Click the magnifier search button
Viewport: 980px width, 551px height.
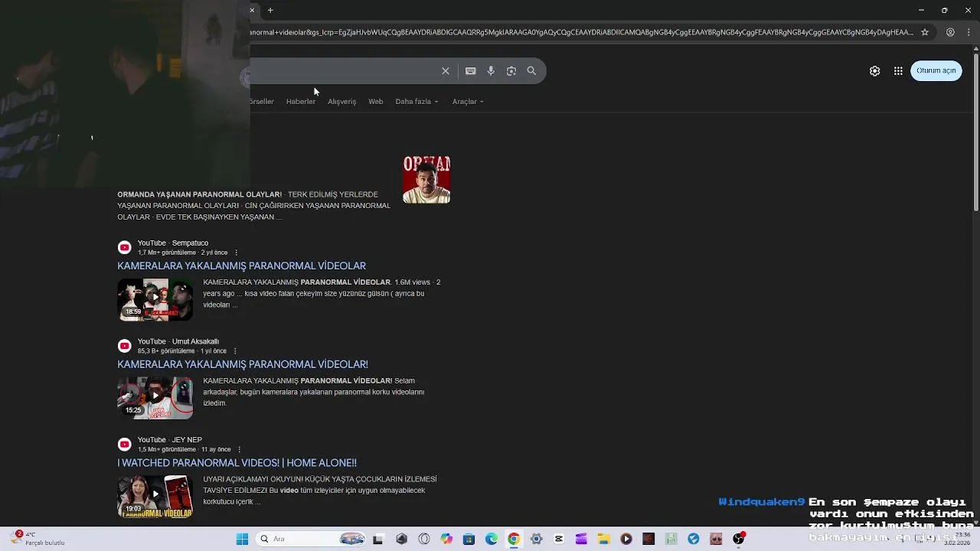531,71
